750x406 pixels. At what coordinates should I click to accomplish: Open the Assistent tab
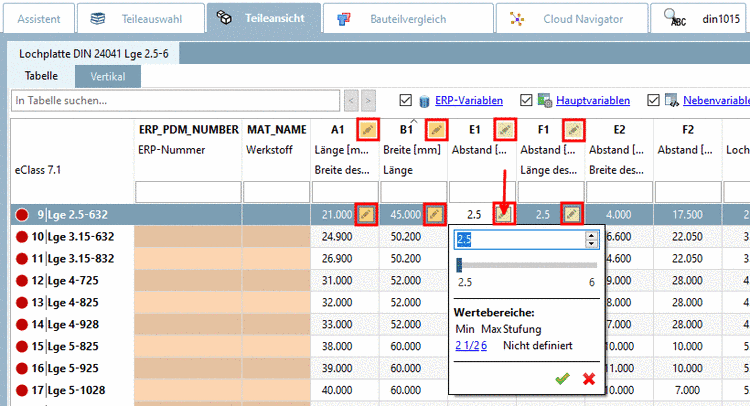tap(39, 19)
